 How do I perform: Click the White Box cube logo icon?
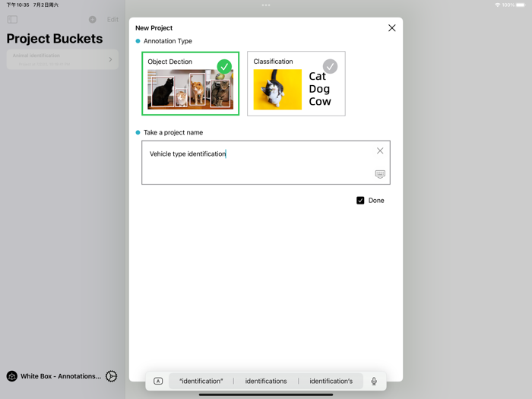tap(12, 376)
